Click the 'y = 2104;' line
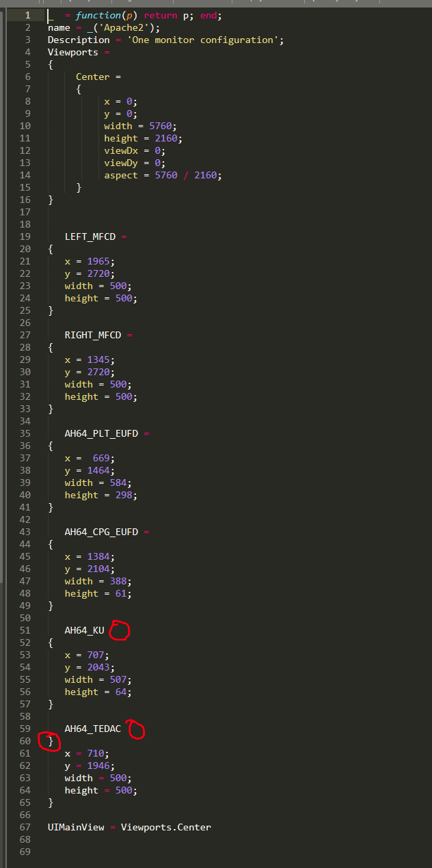The width and height of the screenshot is (432, 868). pos(90,569)
